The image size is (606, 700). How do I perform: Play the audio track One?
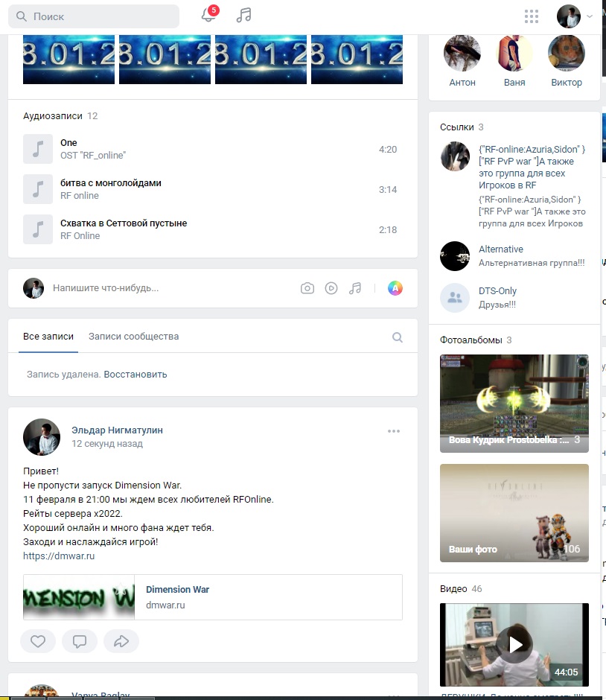point(38,149)
